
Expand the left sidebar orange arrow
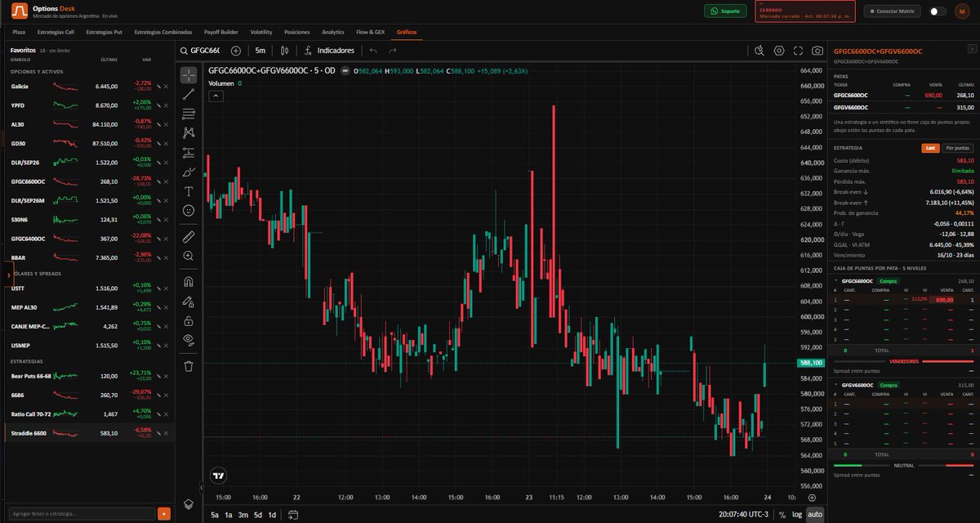8,275
